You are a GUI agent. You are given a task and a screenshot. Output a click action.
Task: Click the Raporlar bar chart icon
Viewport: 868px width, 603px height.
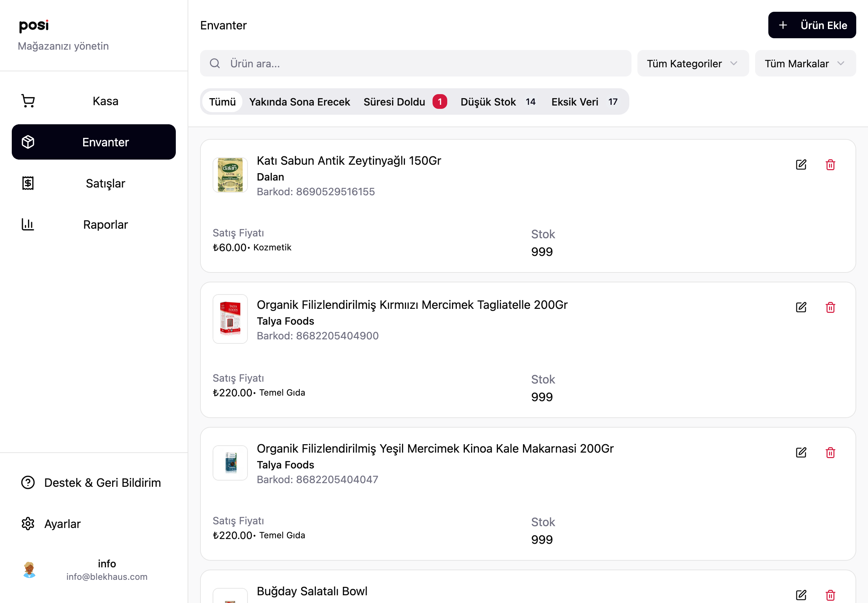[28, 224]
